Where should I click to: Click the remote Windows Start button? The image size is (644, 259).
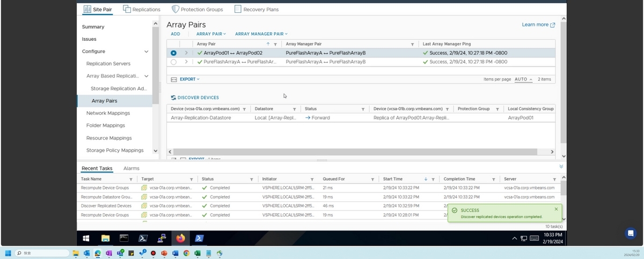point(86,238)
